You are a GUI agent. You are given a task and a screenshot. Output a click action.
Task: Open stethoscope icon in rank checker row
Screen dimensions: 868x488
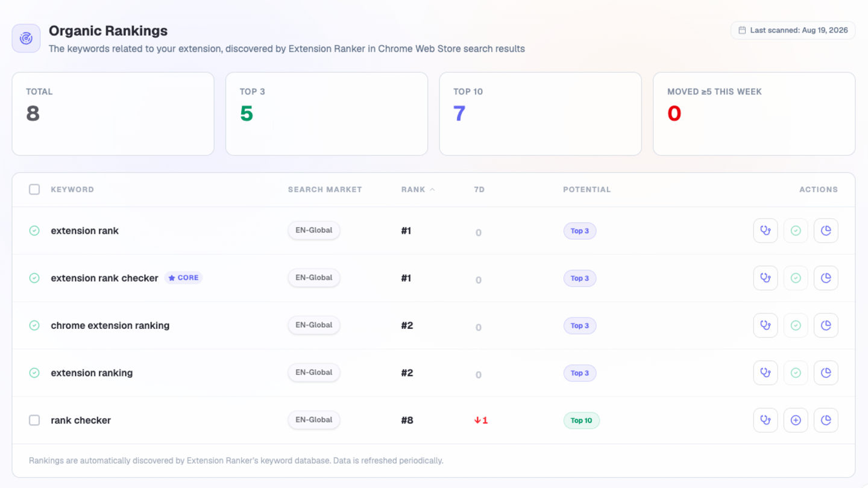coord(766,421)
